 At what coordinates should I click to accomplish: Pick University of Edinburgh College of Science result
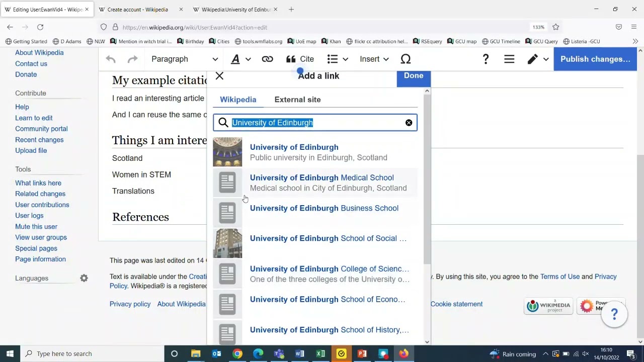tap(315, 274)
